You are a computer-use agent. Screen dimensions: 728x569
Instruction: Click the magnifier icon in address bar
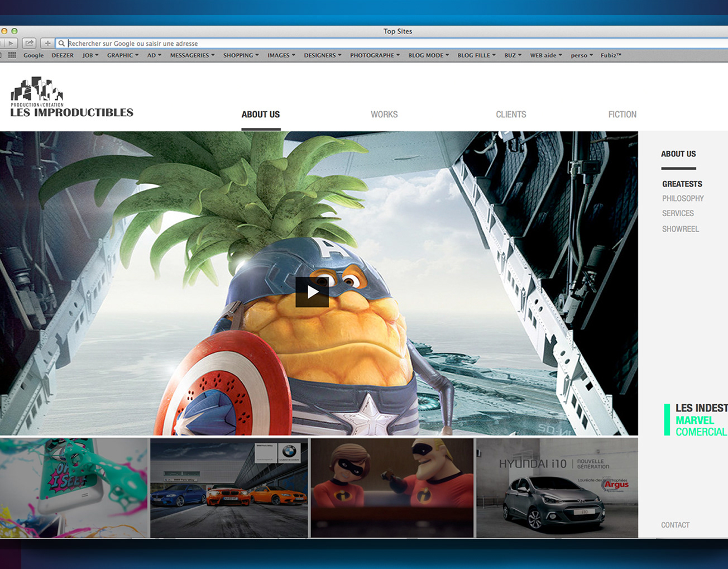tap(62, 43)
